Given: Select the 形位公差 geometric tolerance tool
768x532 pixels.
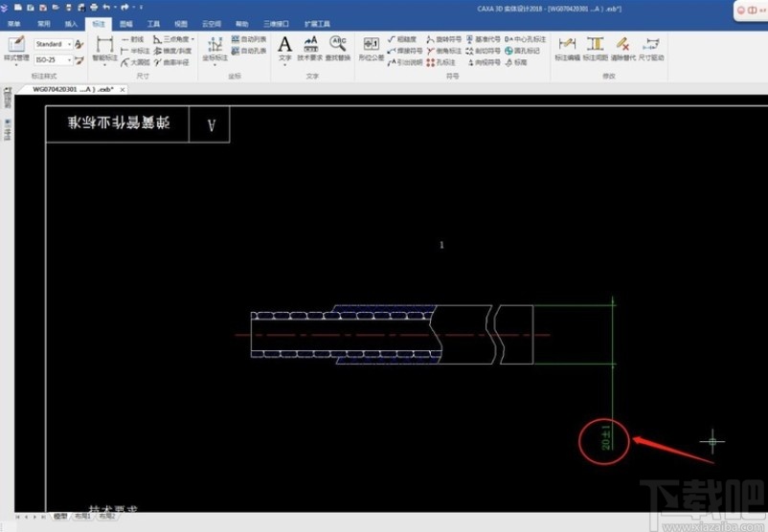Looking at the screenshot, I should [372, 49].
